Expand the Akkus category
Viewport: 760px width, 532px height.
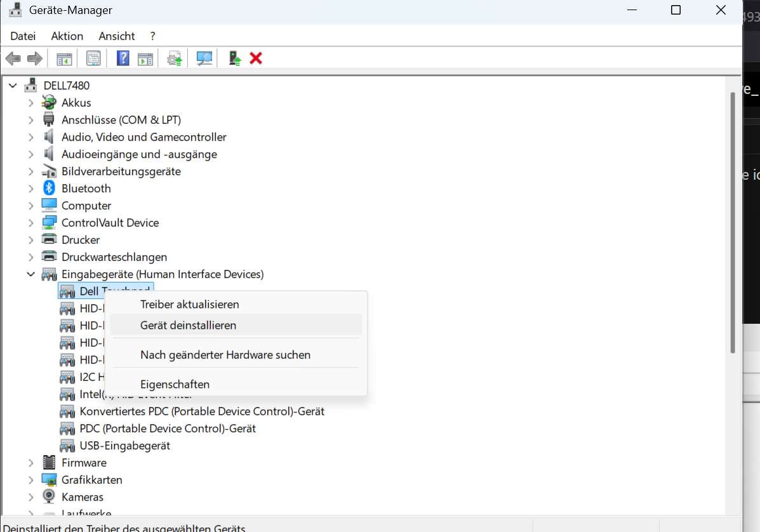(x=31, y=103)
